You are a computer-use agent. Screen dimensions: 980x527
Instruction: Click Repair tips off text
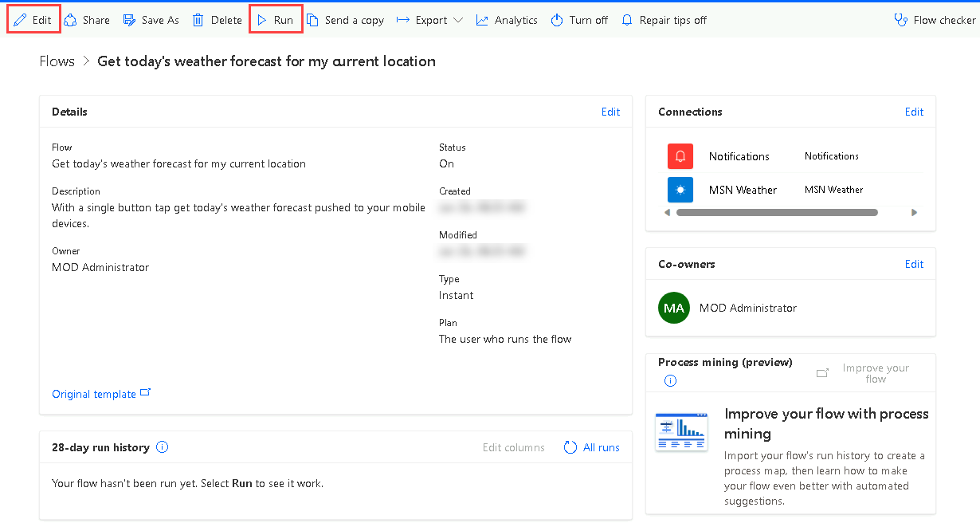point(673,20)
